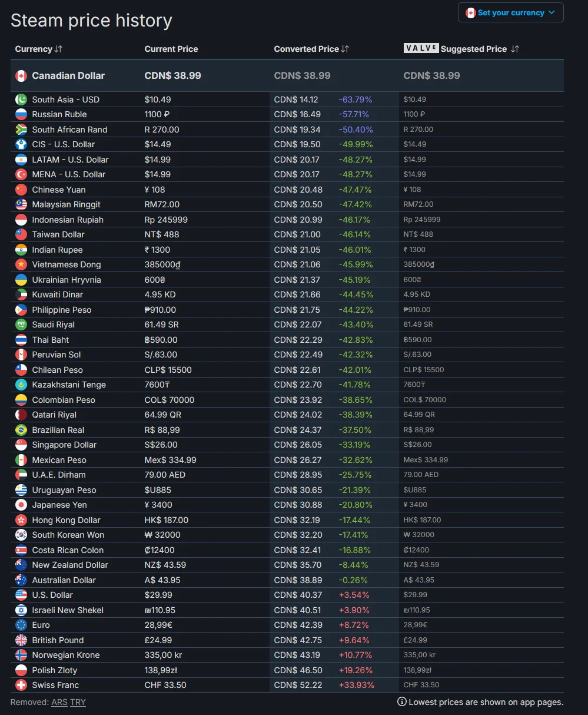Select the U.A.E. Dirham currency name
Image resolution: width=588 pixels, height=715 pixels.
[x=59, y=475]
